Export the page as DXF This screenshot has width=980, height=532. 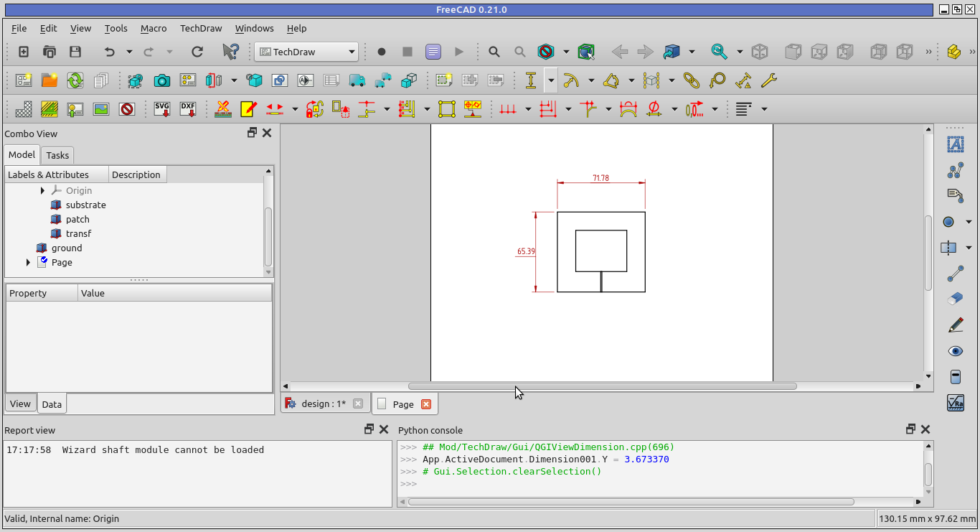point(188,109)
